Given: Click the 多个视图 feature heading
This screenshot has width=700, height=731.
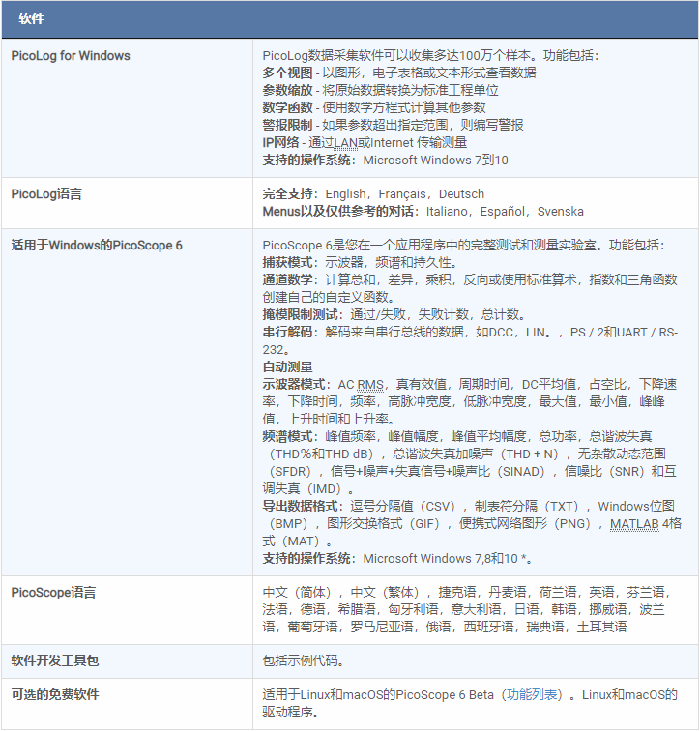Looking at the screenshot, I should pos(287,73).
